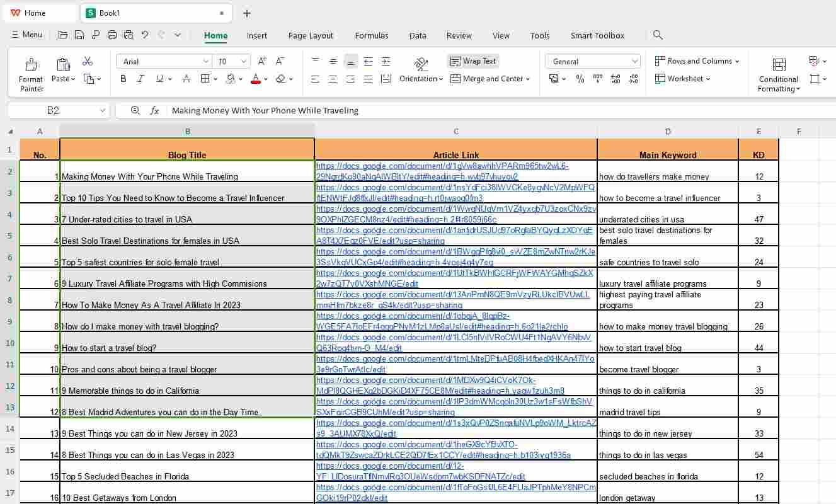Image resolution: width=836 pixels, height=504 pixels.
Task: Open the Conditional Formatting button
Action: pos(779,74)
